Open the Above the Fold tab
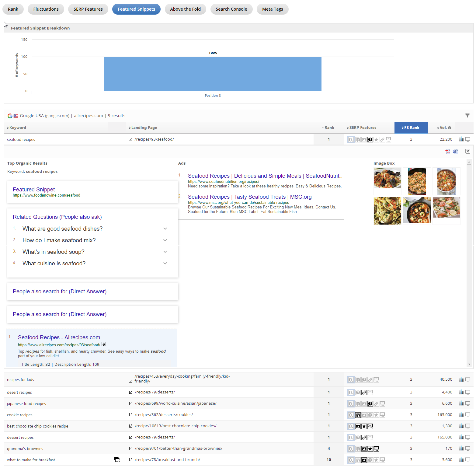Screen dimensions: 476x468 coord(185,9)
